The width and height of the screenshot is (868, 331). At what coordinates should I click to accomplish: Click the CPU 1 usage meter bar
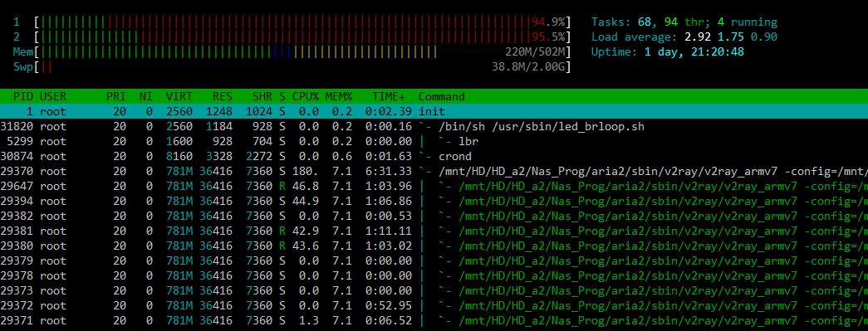coord(302,22)
